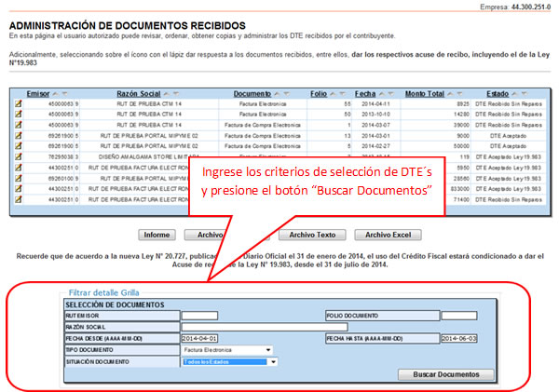Screen dimensions: 559x392
Task: Sort Razón Social descending with down arrow
Action: 176,94
